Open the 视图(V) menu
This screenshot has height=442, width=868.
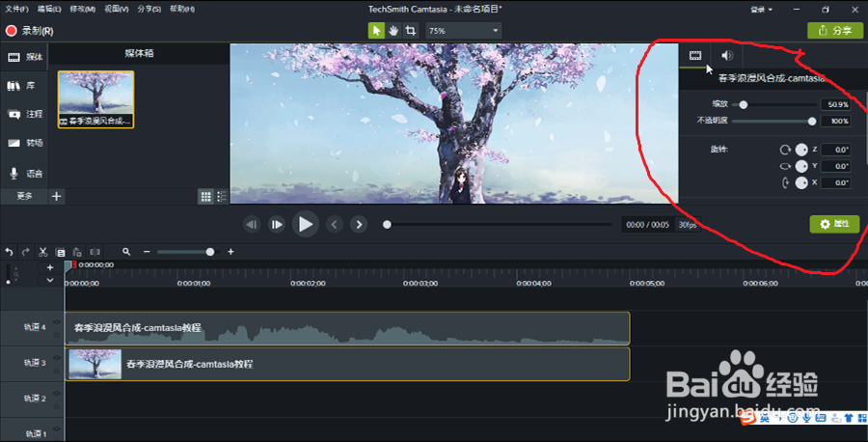[x=117, y=9]
